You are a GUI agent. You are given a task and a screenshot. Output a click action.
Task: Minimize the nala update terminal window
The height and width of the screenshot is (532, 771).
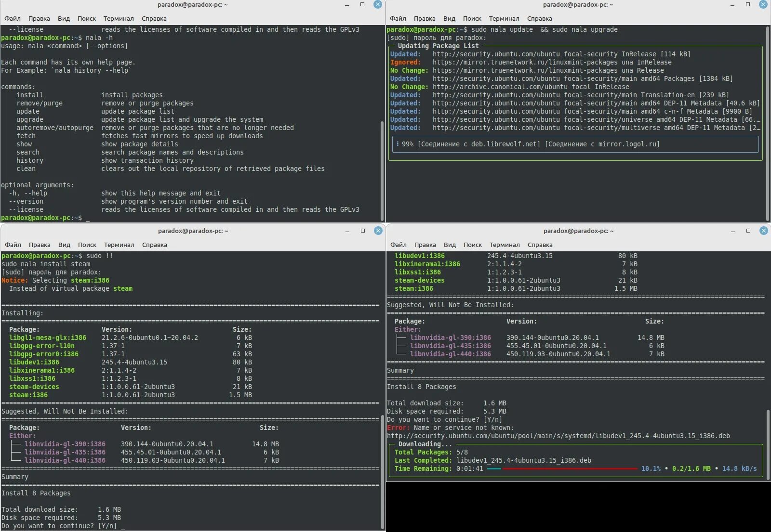click(x=732, y=5)
